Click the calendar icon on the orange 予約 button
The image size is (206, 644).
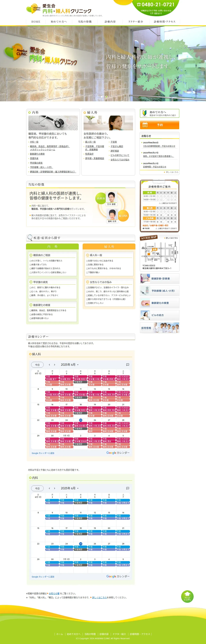[x=145, y=125]
